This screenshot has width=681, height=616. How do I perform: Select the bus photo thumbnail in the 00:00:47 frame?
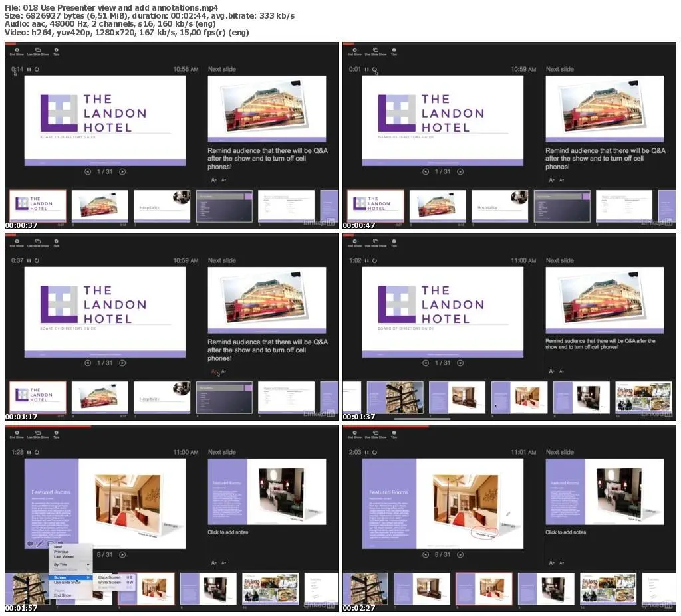pos(438,206)
